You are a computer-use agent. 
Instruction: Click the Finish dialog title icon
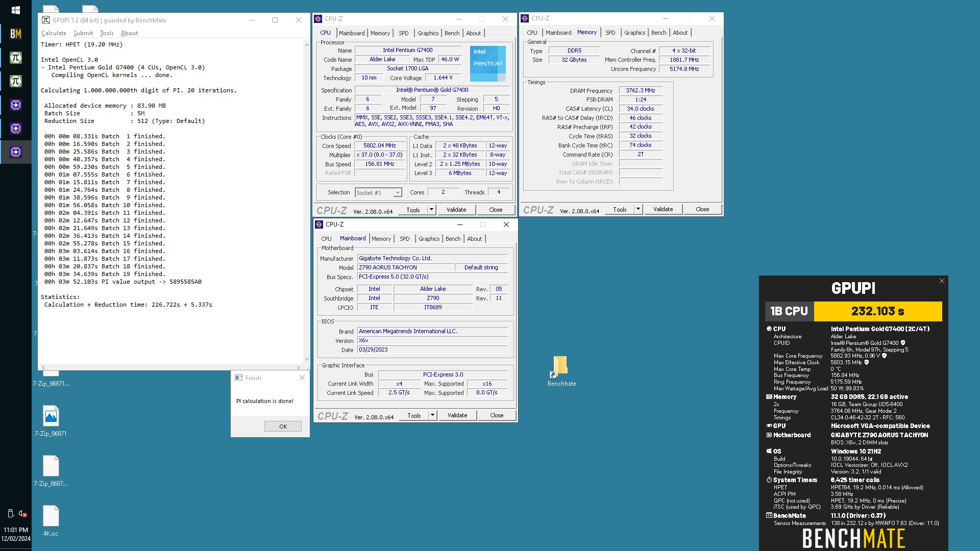pyautogui.click(x=238, y=378)
